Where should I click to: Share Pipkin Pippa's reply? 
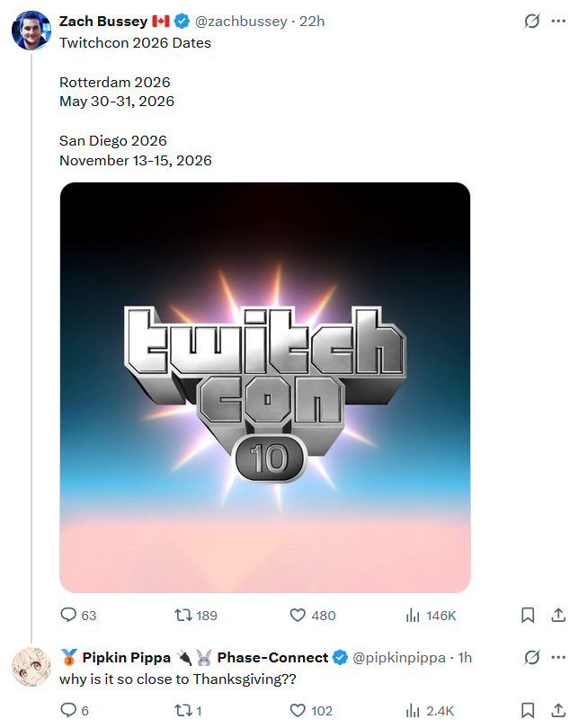[557, 711]
